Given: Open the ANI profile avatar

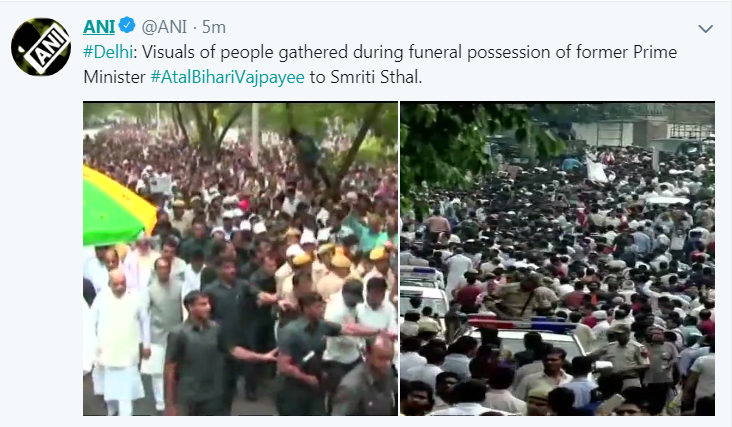Looking at the screenshot, I should click(41, 47).
